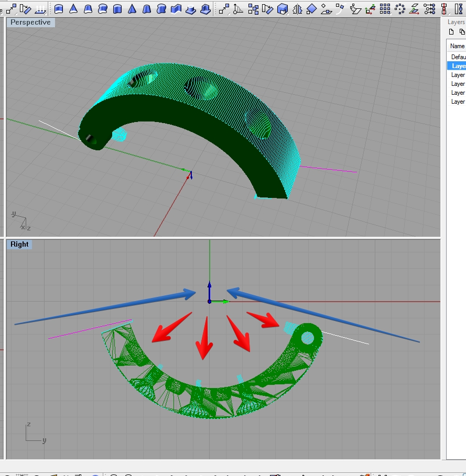Image resolution: width=466 pixels, height=476 pixels.
Task: Open the Right viewport title menu
Action: pos(19,244)
